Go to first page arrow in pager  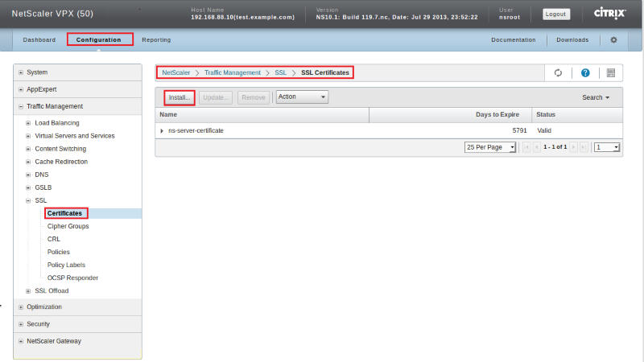(526, 147)
